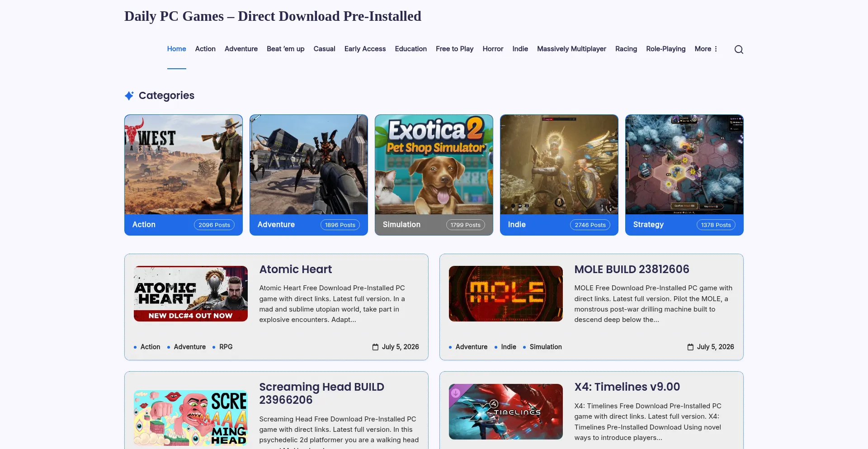The image size is (868, 449).
Task: Click the 2746 Posts badge
Action: [x=590, y=225]
